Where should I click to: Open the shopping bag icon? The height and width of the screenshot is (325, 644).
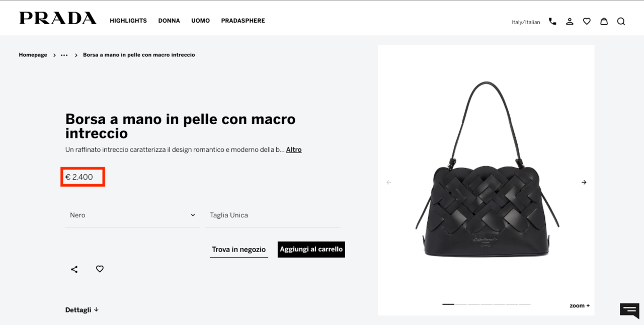[604, 21]
